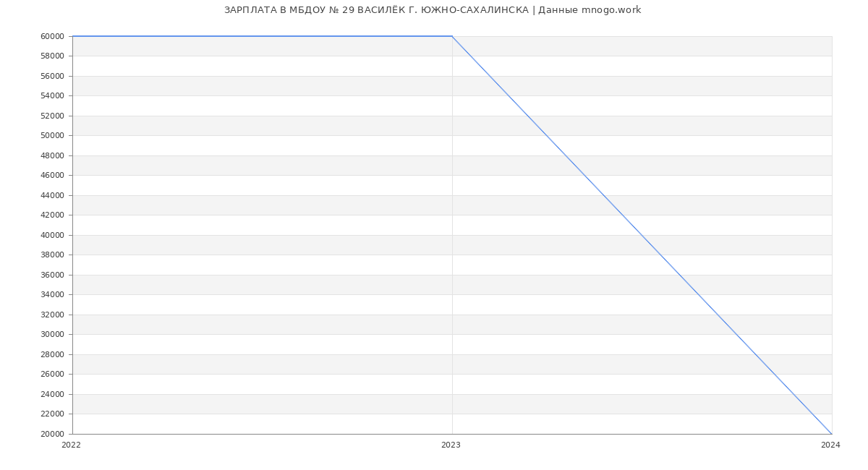Click the 54000 y-axis label
Screen dimensions: 868x470
pos(53,96)
